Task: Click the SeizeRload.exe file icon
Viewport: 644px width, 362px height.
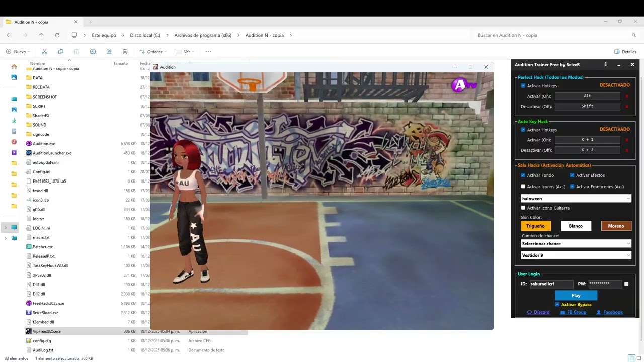Action: pos(29,313)
